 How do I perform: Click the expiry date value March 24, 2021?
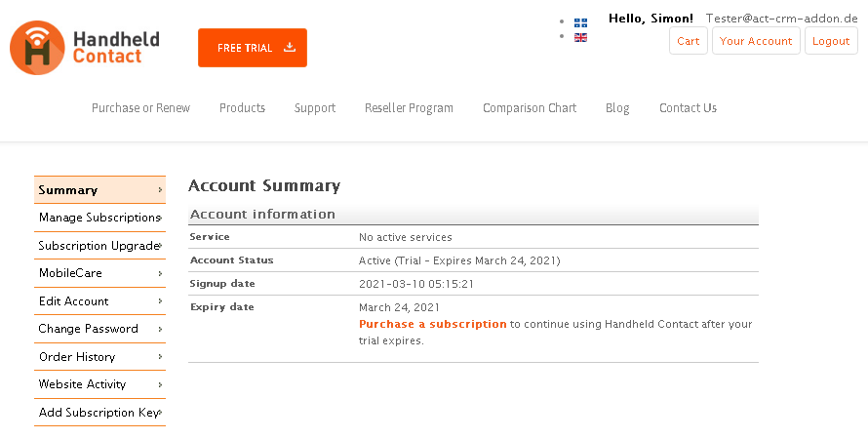(x=399, y=307)
